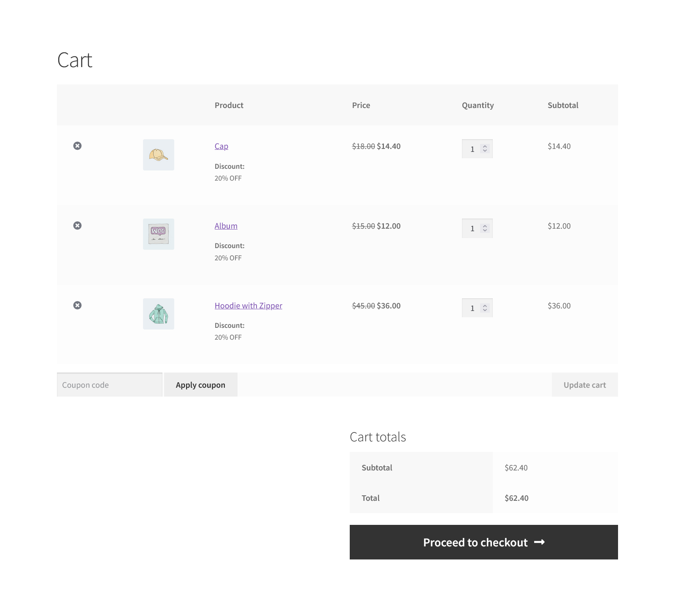Open the Cap product page
The width and height of the screenshot is (675, 616).
click(x=221, y=146)
